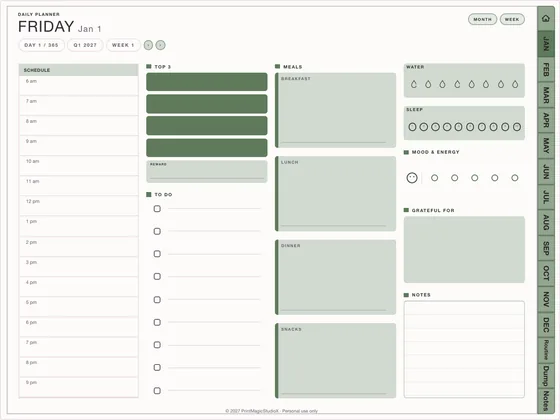This screenshot has height=420, width=560.
Task: Open the Dump side tab
Action: [x=546, y=375]
